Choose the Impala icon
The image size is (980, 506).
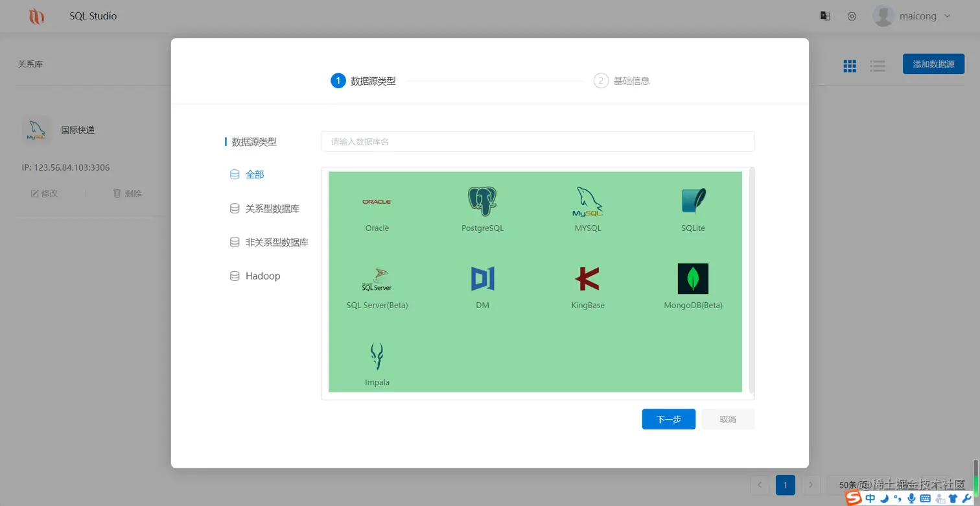(x=377, y=356)
